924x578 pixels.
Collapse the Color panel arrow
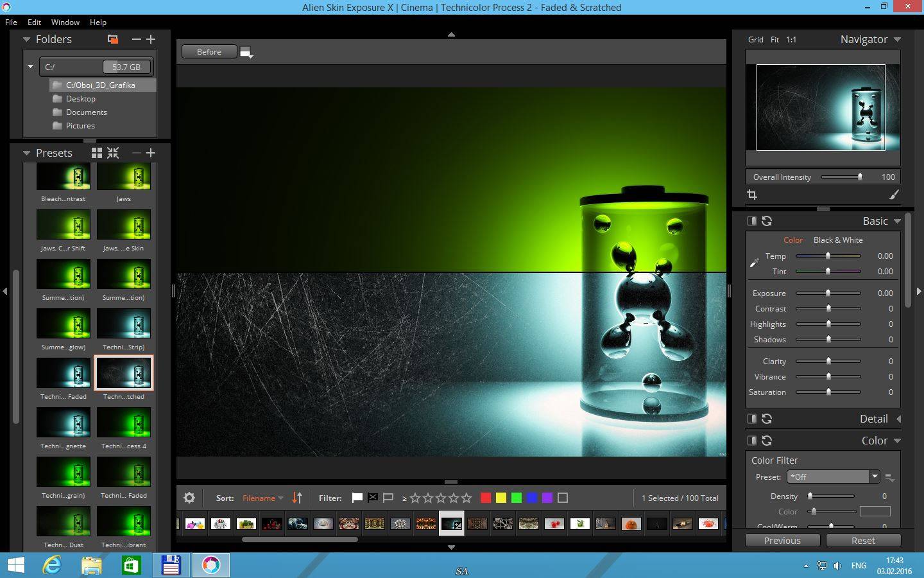click(897, 441)
